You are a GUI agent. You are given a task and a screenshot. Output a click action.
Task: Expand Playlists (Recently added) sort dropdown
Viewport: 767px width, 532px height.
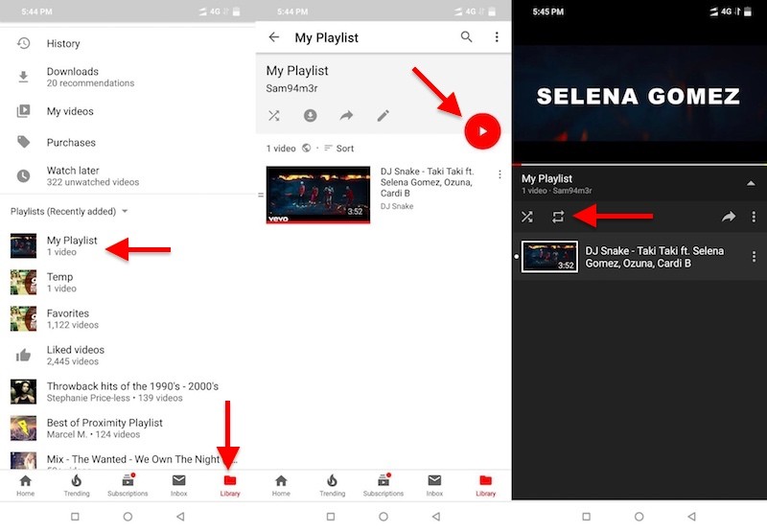coord(69,211)
